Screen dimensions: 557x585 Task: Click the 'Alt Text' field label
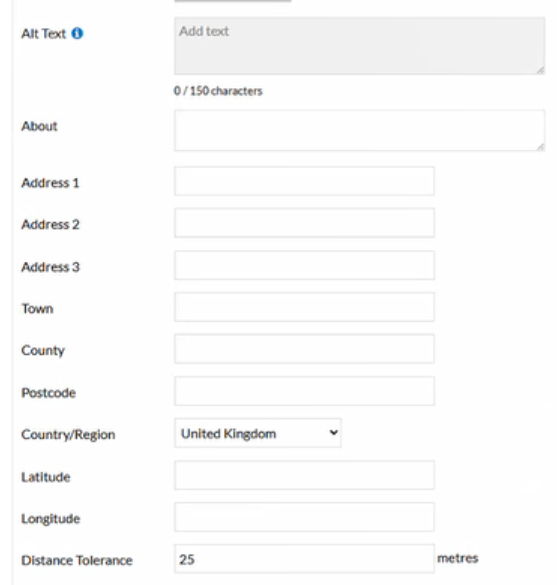point(44,34)
